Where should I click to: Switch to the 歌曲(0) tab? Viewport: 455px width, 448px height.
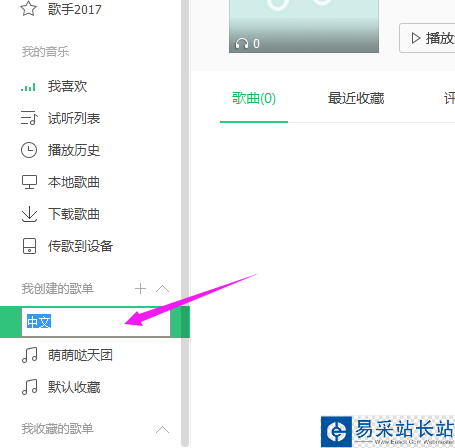[254, 98]
